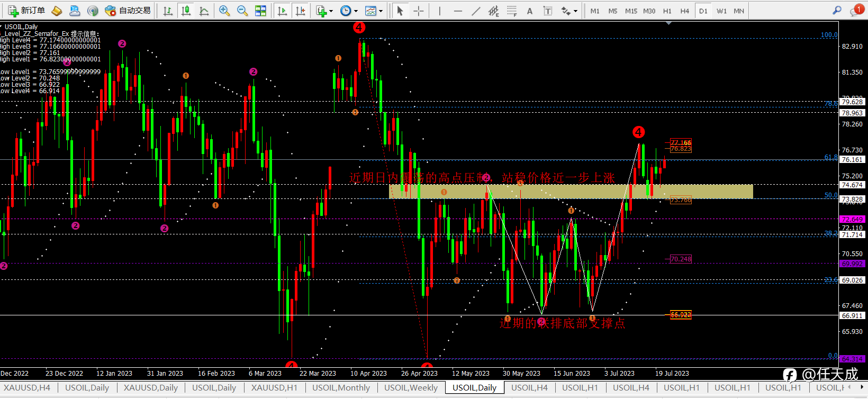Expand the Arrows objects dropdown arrow

(x=576, y=11)
